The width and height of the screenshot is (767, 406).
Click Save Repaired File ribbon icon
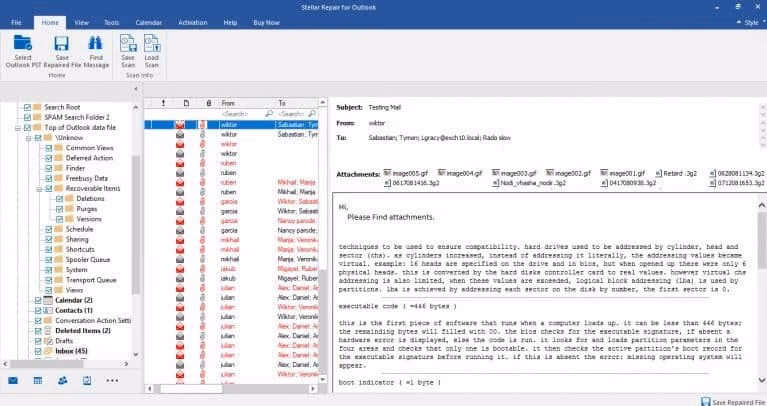click(61, 44)
